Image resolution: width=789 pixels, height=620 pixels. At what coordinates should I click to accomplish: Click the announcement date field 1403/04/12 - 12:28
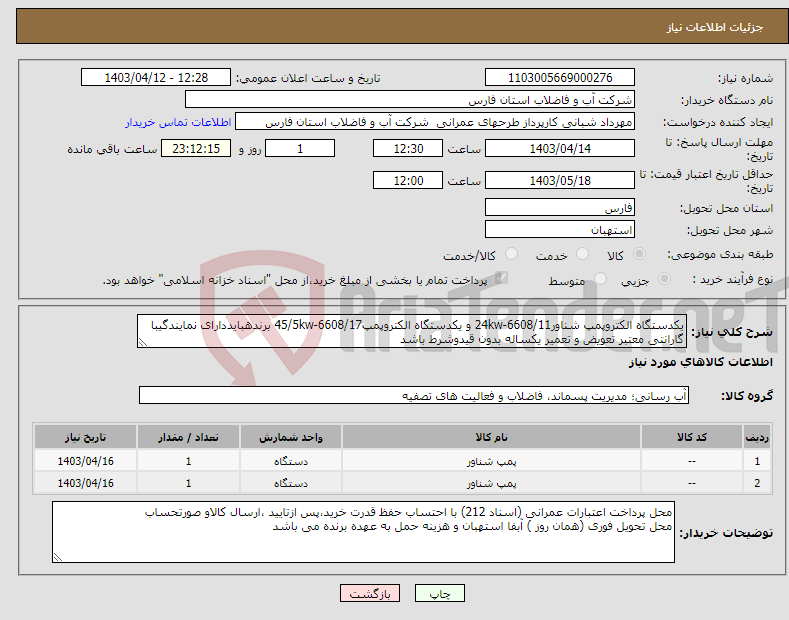(156, 78)
